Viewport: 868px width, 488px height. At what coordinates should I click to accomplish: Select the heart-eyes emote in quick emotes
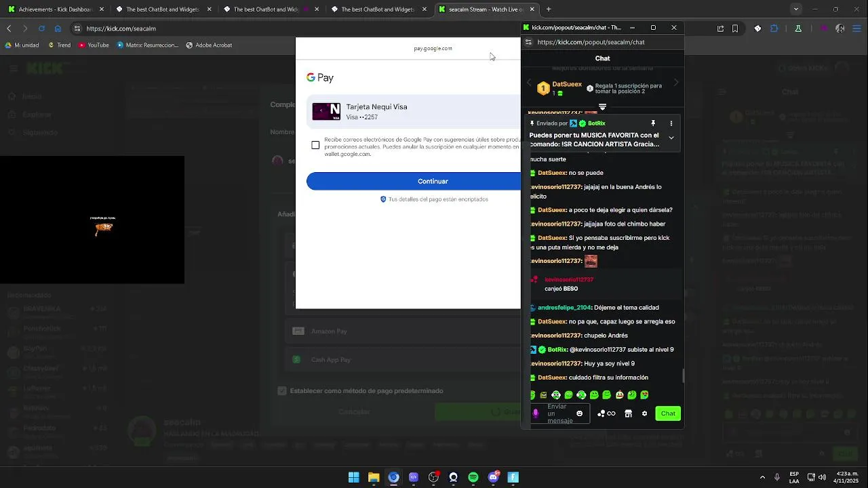coord(644,394)
